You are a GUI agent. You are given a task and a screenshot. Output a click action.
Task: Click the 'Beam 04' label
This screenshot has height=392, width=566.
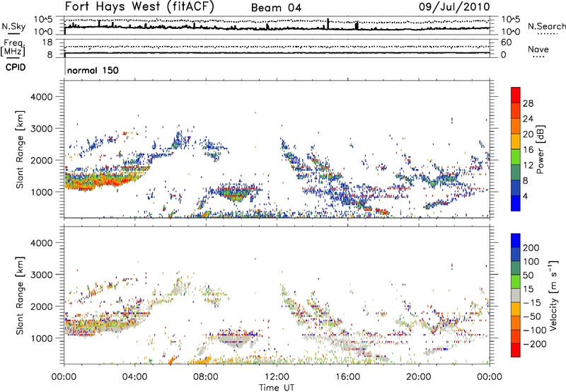pos(276,8)
